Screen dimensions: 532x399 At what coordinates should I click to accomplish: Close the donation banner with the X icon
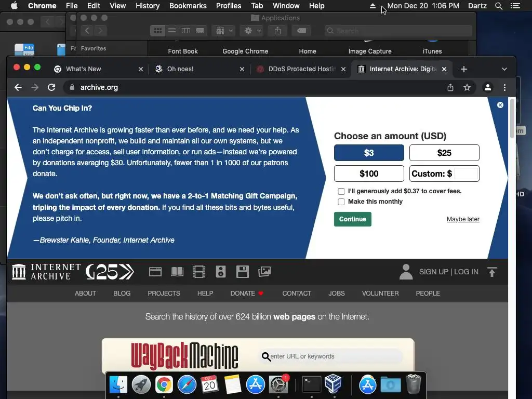500,105
